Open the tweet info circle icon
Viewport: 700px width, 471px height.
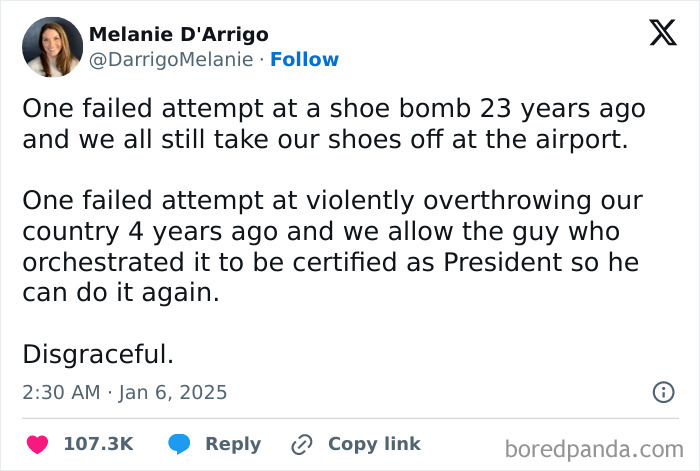point(663,393)
